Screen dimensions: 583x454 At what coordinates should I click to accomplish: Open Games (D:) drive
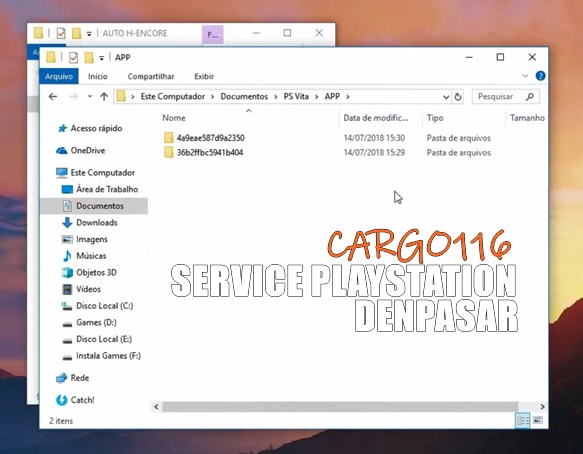[96, 322]
